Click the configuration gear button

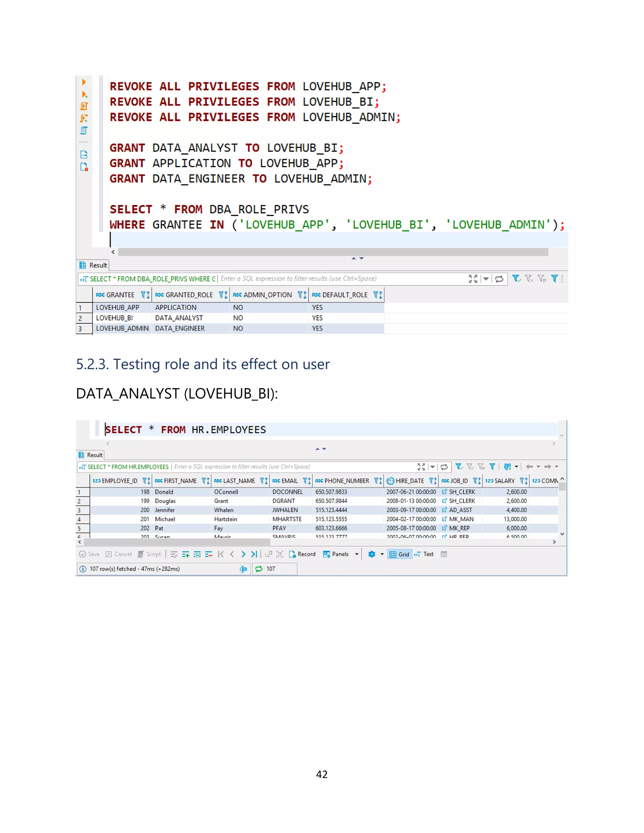[372, 554]
